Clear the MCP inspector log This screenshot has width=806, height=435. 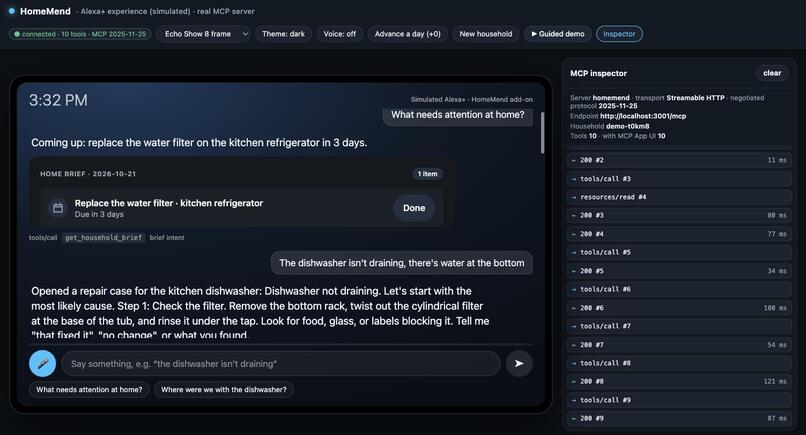772,73
